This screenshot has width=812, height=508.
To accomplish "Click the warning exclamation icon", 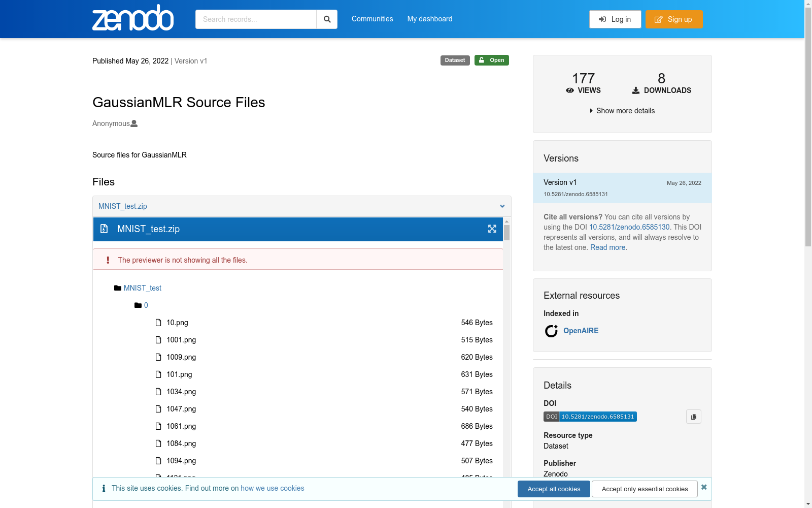I will 108,260.
